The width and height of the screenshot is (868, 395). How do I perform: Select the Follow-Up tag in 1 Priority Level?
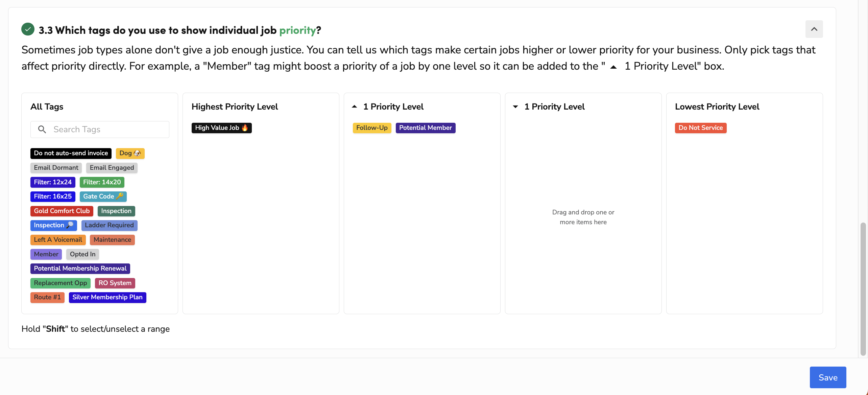(372, 128)
